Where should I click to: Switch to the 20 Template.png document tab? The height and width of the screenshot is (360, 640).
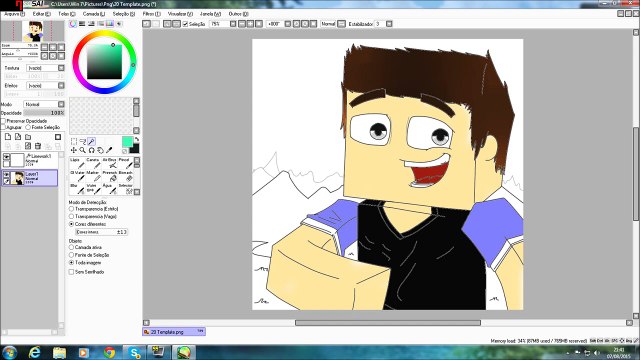click(x=174, y=332)
